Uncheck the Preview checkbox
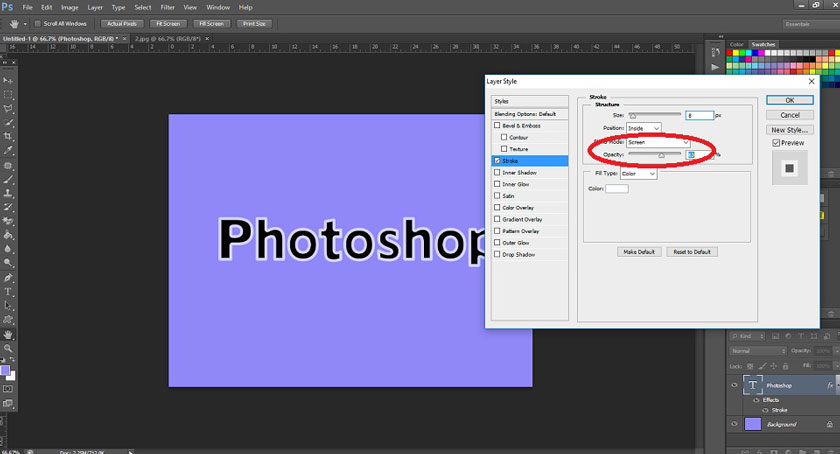 776,143
